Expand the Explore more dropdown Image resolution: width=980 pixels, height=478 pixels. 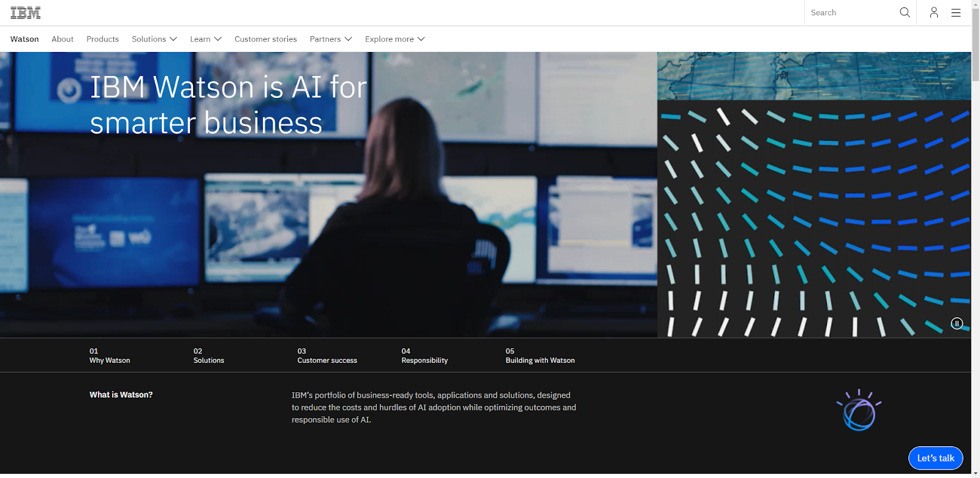pyautogui.click(x=395, y=39)
